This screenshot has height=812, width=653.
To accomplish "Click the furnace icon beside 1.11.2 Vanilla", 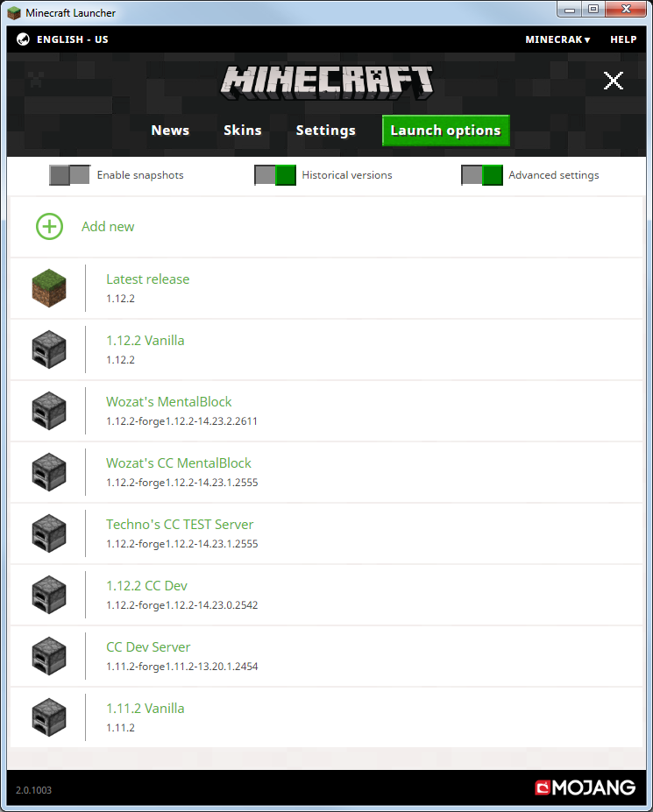I will [x=49, y=717].
